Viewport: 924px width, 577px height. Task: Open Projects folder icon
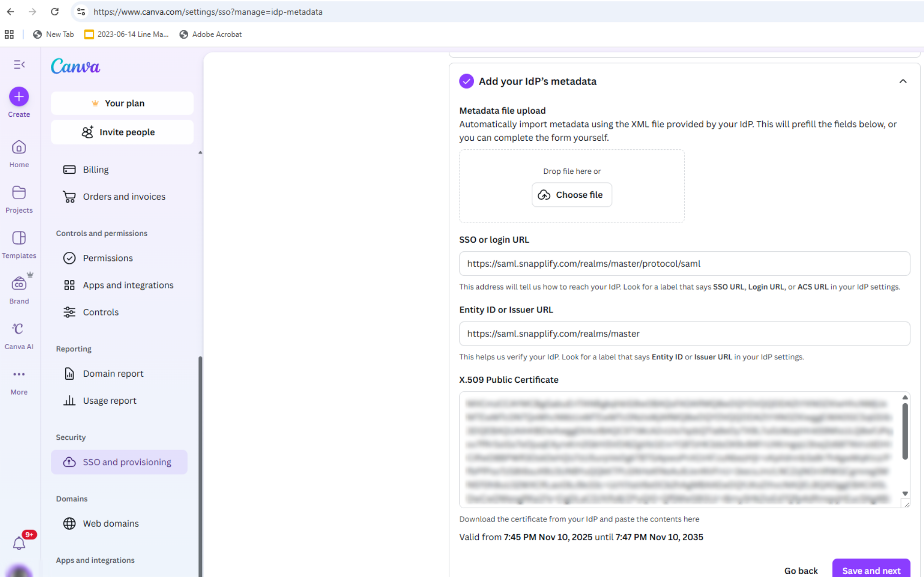tap(19, 193)
